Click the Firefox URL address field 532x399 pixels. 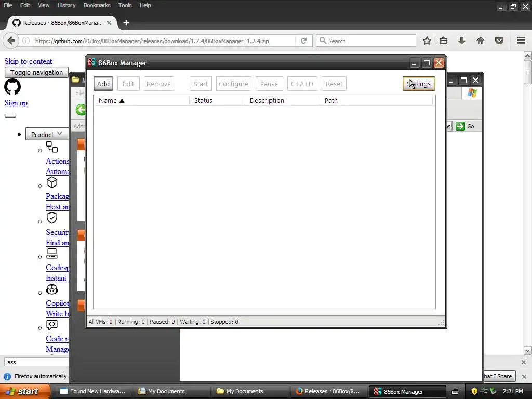point(164,41)
